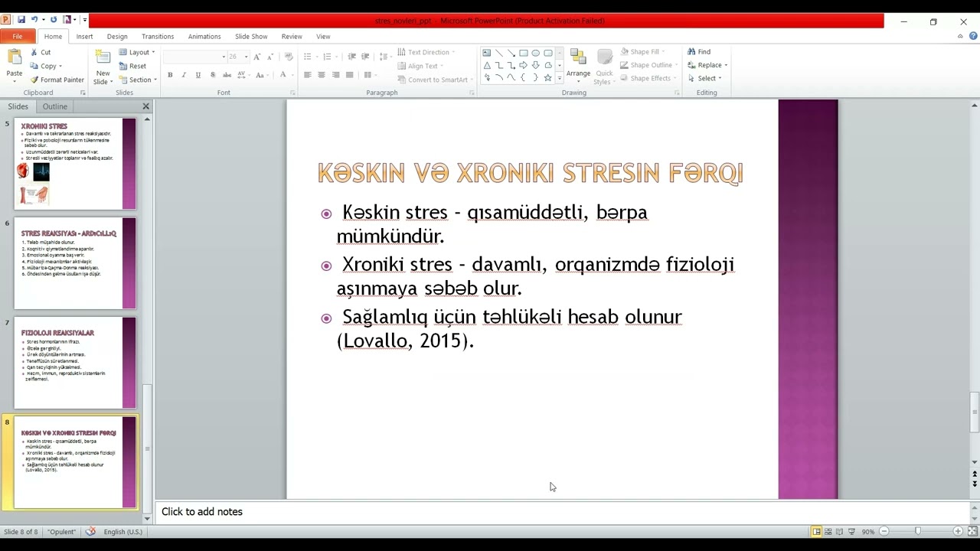980x551 pixels.
Task: Open the Slide Show ribbon tab
Action: tap(251, 36)
